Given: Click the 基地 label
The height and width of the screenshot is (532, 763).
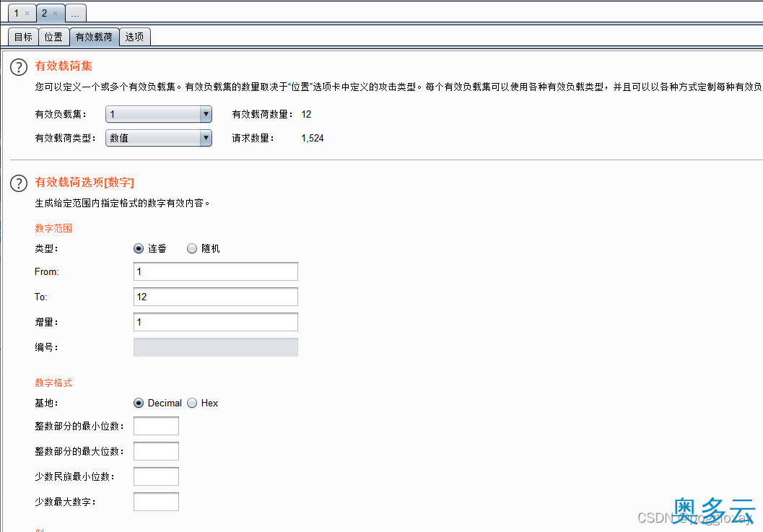Looking at the screenshot, I should (x=46, y=403).
